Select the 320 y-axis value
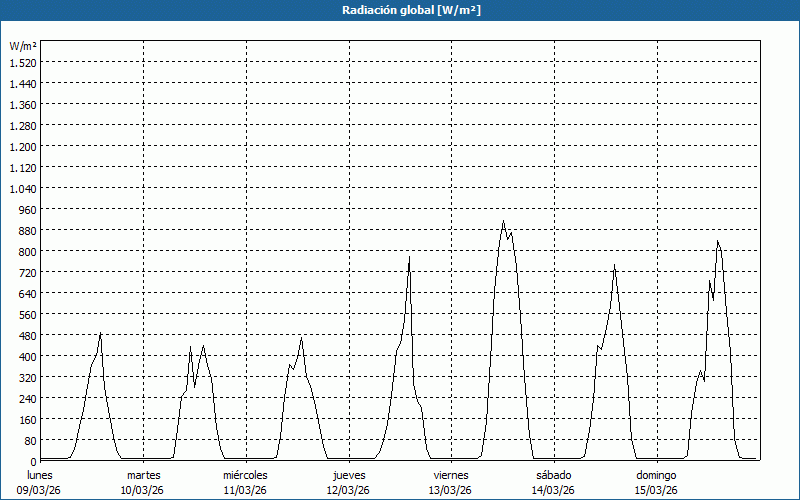Screen dimensions: 800x500 click(28, 378)
